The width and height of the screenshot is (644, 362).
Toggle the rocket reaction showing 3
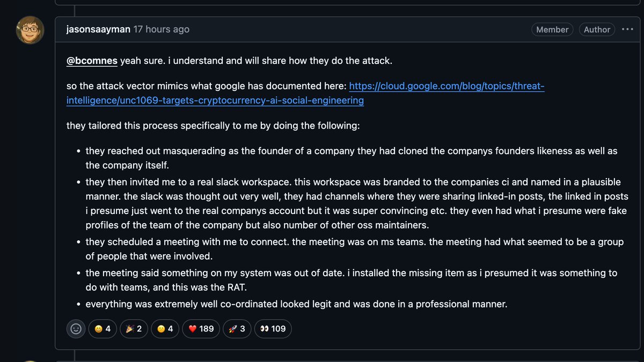click(x=237, y=329)
